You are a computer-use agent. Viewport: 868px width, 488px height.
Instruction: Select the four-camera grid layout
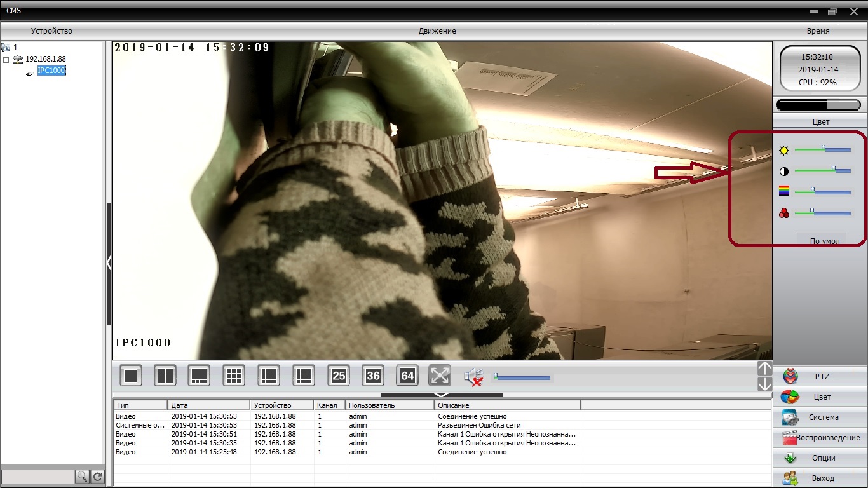click(165, 376)
